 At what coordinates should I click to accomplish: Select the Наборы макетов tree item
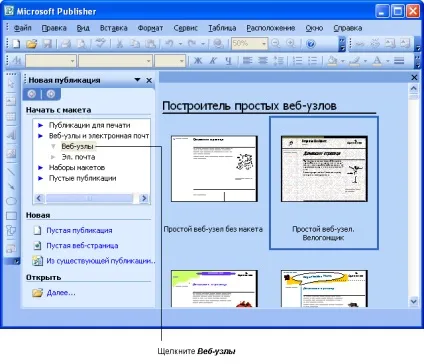[x=77, y=167]
